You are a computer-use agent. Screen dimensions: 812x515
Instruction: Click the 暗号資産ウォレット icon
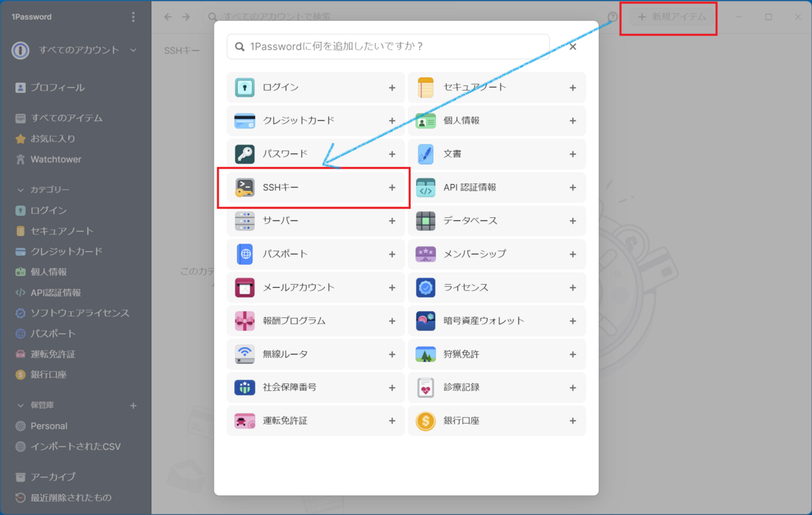click(x=425, y=320)
